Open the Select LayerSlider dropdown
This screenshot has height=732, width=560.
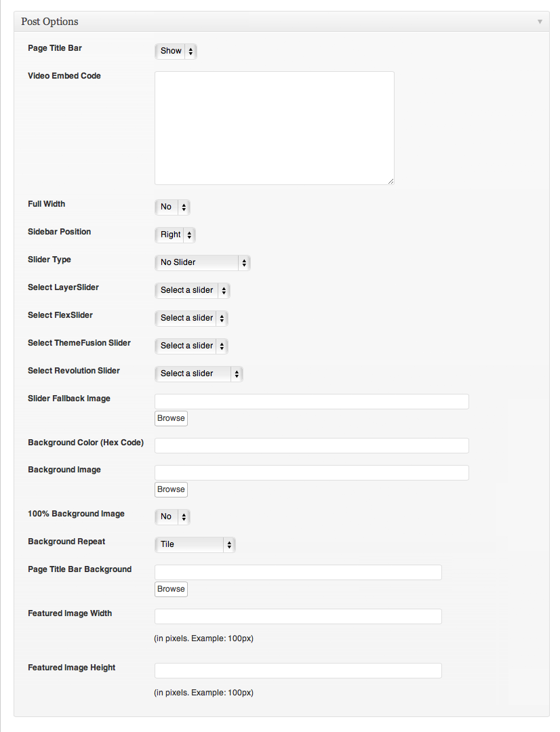(193, 290)
